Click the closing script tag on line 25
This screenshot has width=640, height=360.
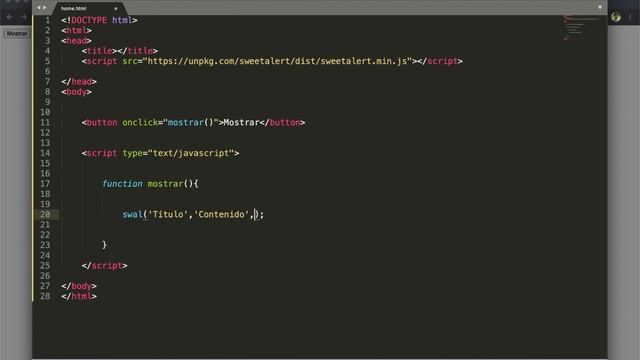click(x=104, y=266)
